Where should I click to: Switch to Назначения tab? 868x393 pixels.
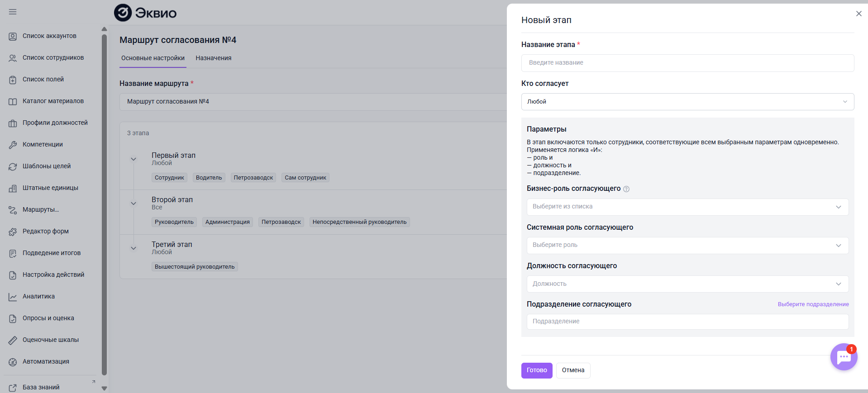tap(214, 58)
